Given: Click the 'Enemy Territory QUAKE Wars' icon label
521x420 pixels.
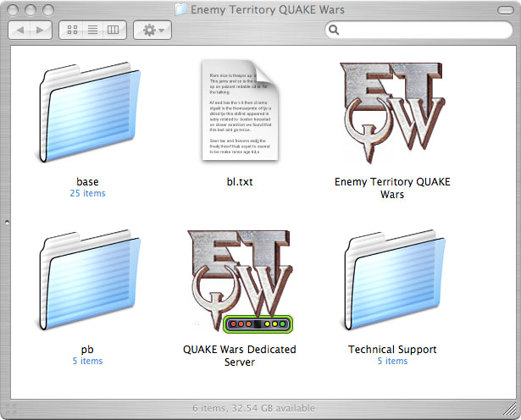Looking at the screenshot, I should pyautogui.click(x=392, y=188).
